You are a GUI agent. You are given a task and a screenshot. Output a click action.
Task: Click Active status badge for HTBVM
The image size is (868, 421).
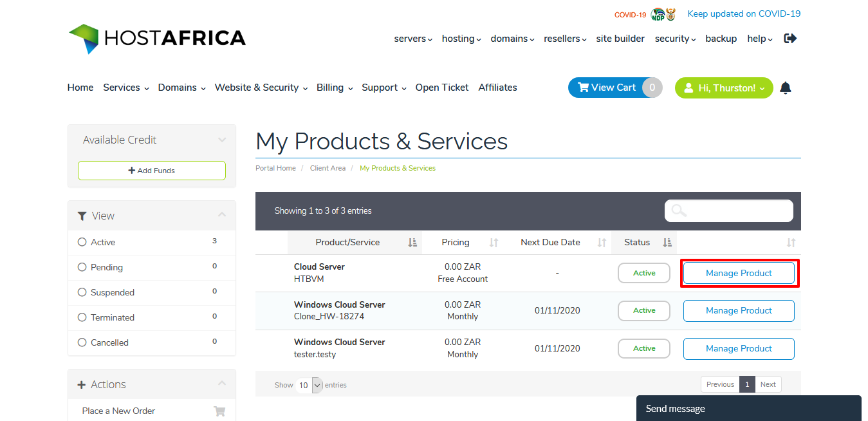[644, 273]
